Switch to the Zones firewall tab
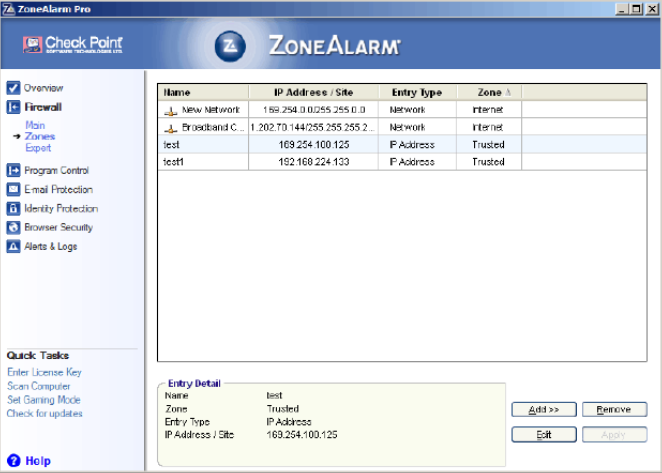Screen dimensions: 662x473 (x=40, y=136)
